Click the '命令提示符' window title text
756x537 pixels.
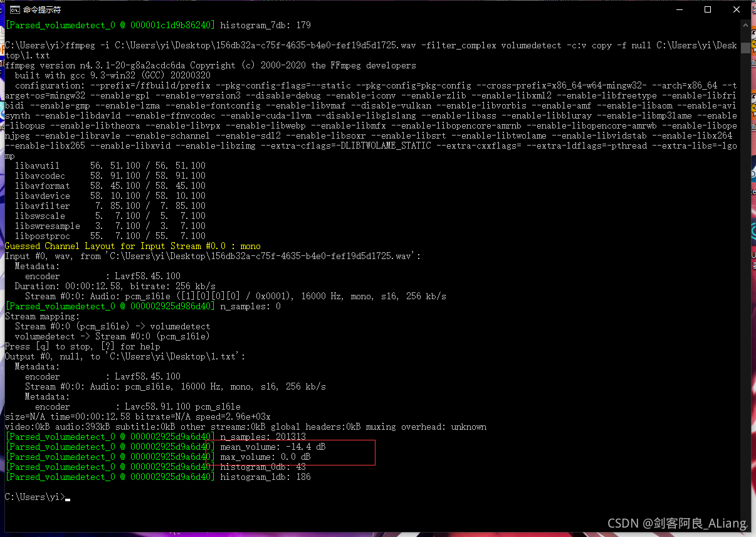pyautogui.click(x=42, y=9)
